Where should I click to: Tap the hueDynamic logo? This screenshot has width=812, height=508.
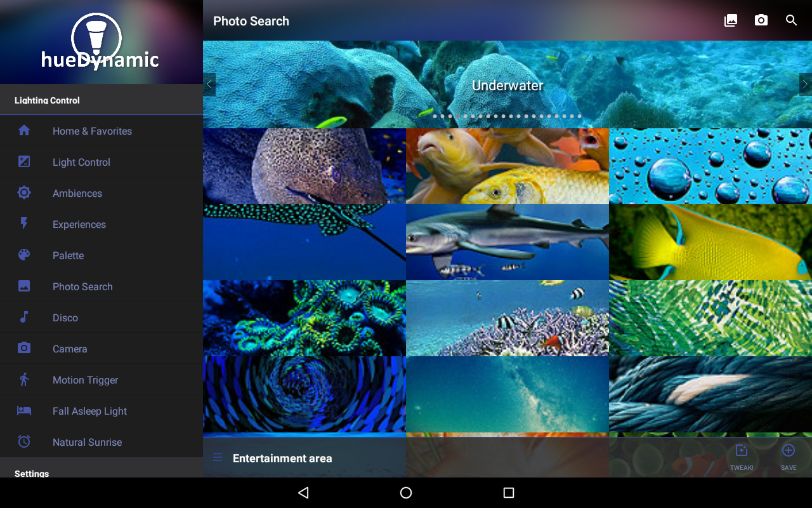pyautogui.click(x=99, y=42)
